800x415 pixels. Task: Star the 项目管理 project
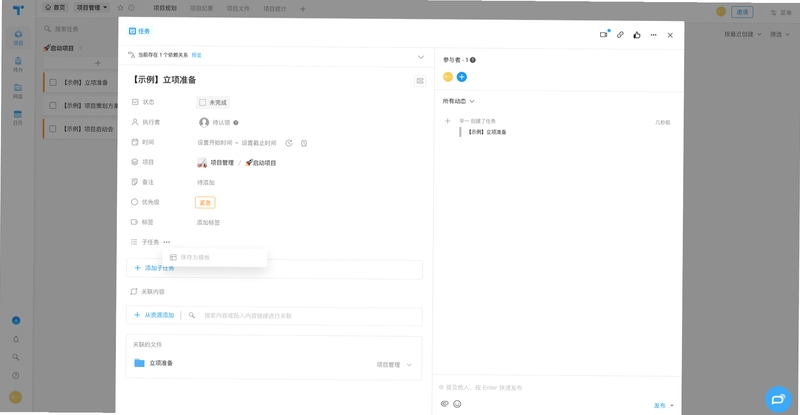click(120, 8)
